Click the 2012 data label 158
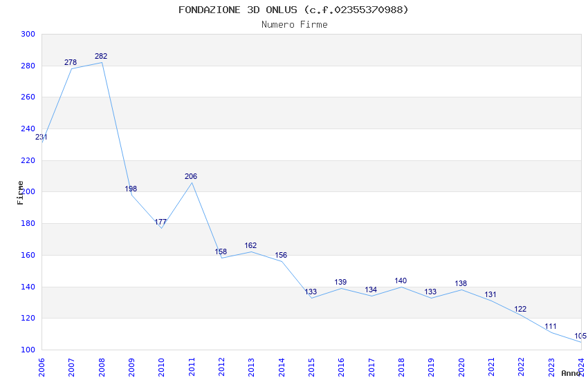 point(221,251)
